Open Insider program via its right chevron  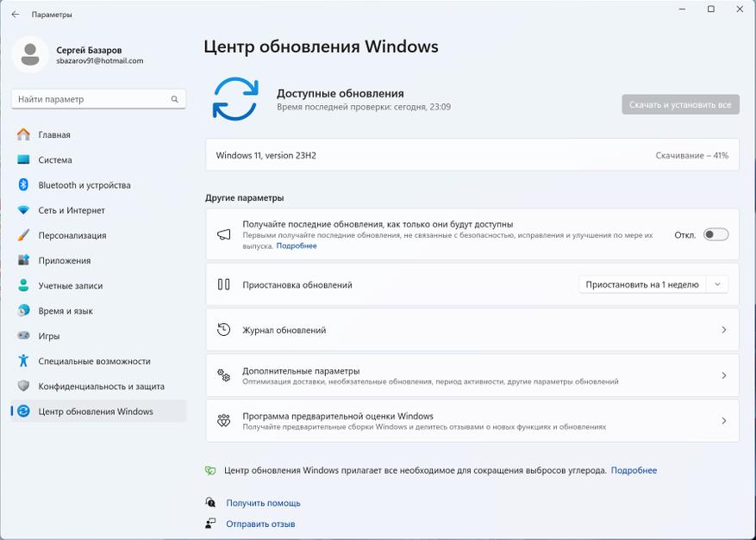[724, 420]
